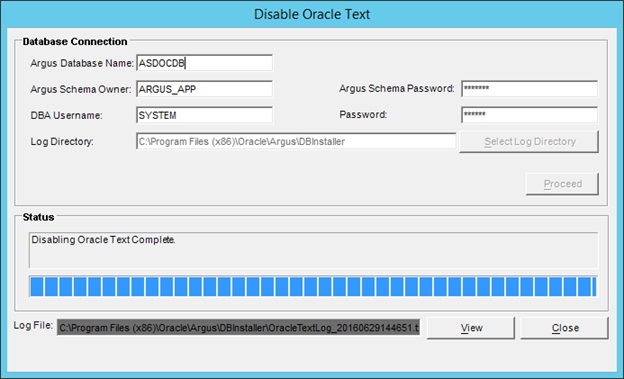624x379 pixels.
Task: Click the Log Directory path field
Action: pyautogui.click(x=296, y=141)
